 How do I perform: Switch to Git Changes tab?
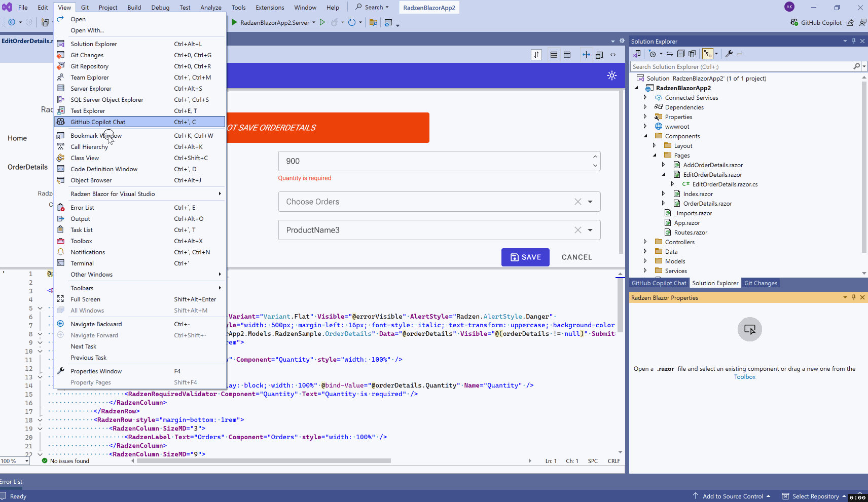click(761, 283)
